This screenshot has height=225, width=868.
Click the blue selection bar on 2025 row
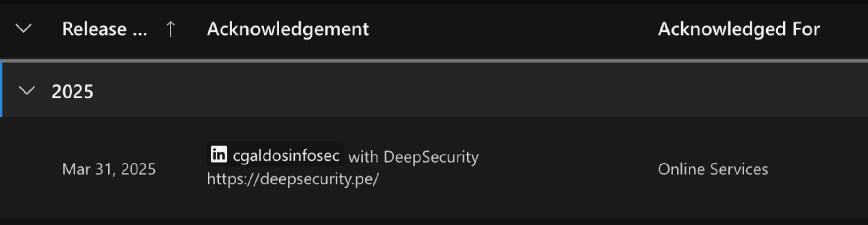[x=1, y=90]
